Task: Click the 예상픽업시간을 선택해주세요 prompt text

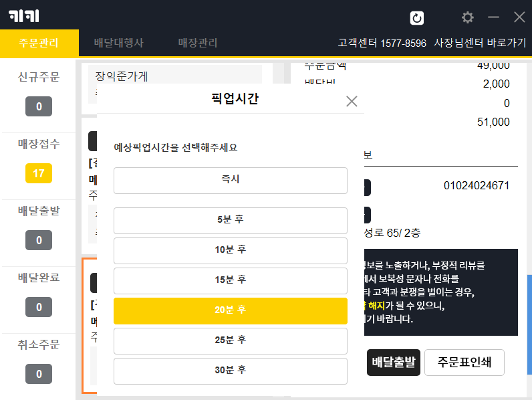Action: (175, 148)
